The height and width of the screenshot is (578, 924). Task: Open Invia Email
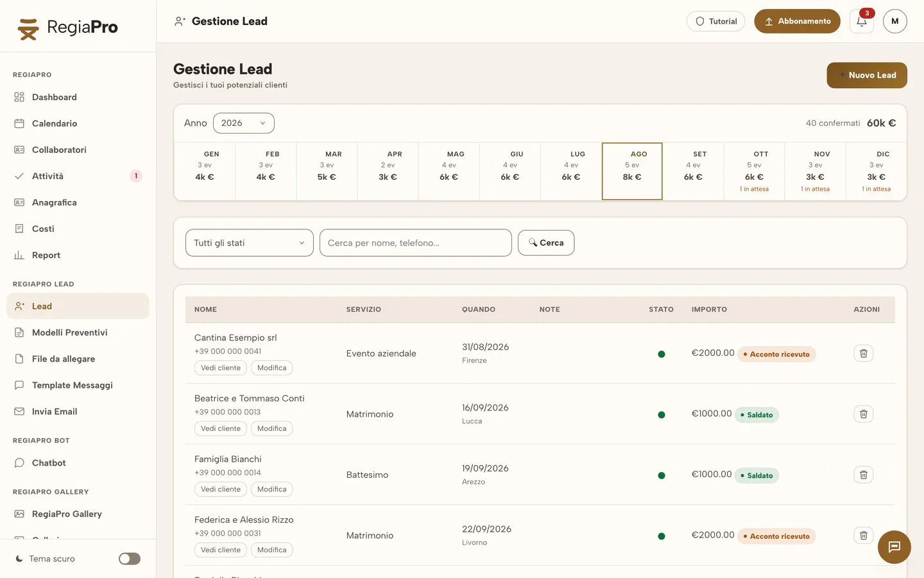(x=78, y=412)
